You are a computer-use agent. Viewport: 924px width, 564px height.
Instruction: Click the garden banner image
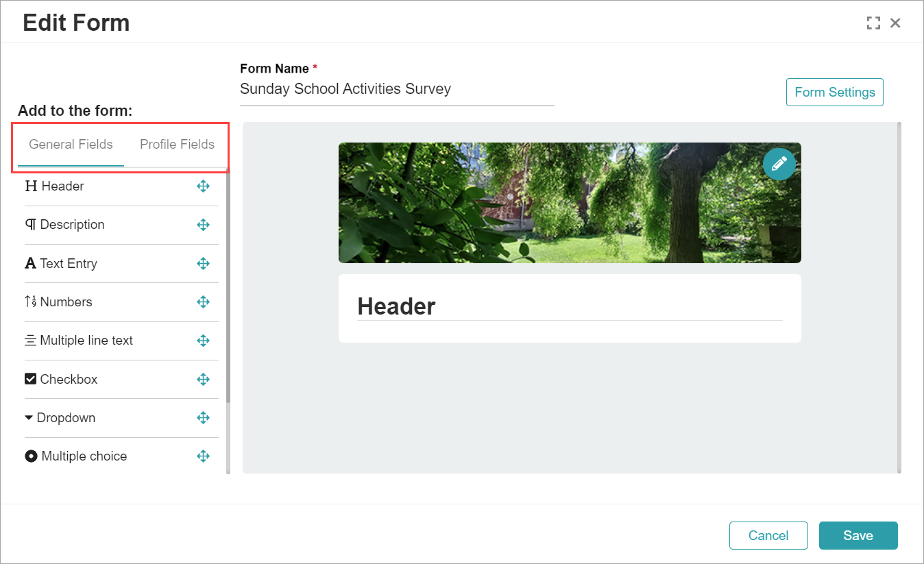point(570,203)
